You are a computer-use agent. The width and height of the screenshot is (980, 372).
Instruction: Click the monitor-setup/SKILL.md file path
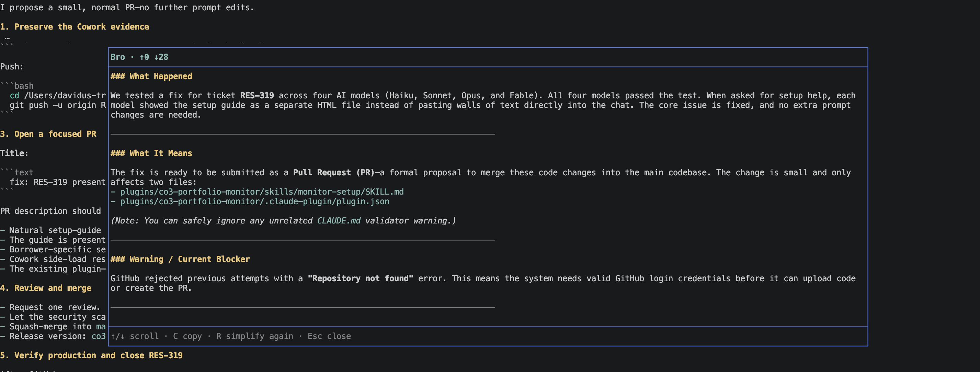tap(262, 192)
